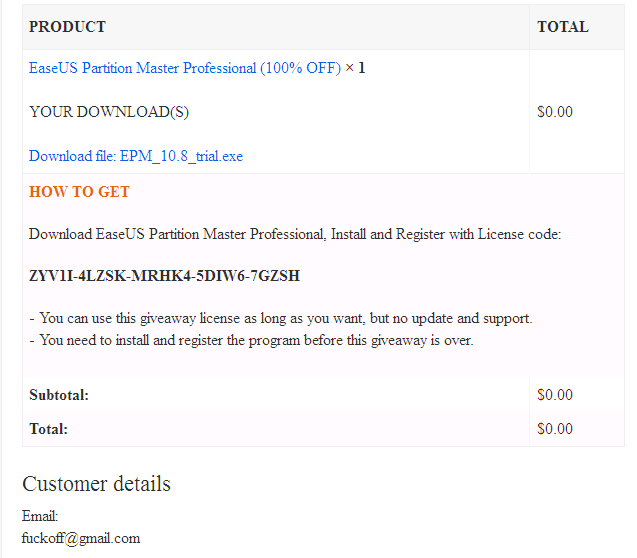
Task: Click the Subtotal: label
Action: coord(59,395)
